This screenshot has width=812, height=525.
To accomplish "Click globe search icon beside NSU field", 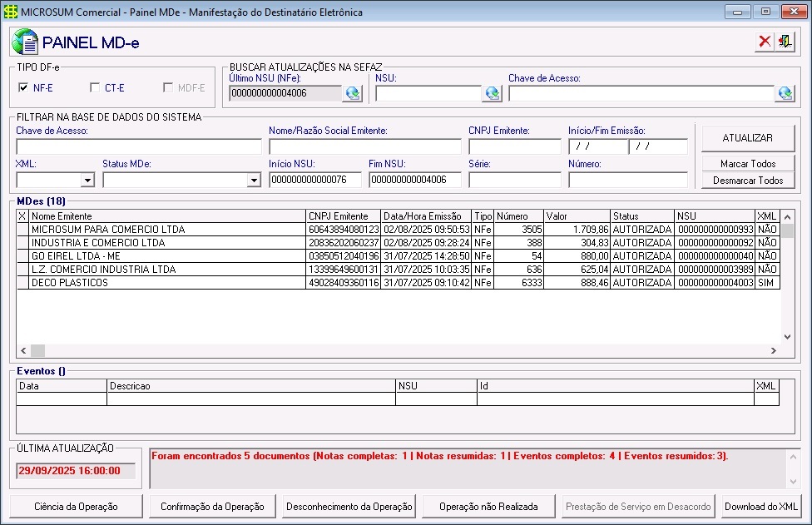I will tap(492, 93).
